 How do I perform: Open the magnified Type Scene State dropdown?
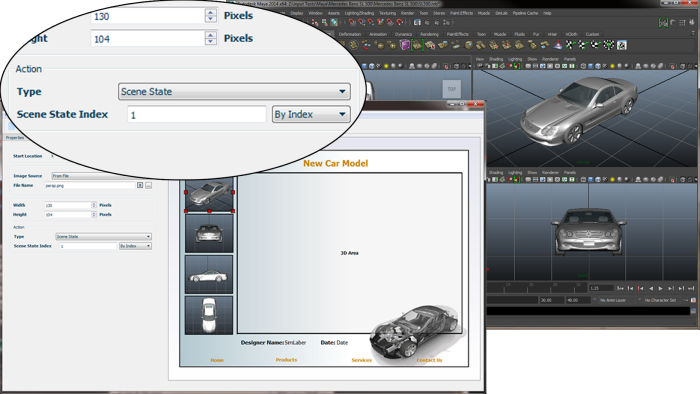(x=234, y=91)
